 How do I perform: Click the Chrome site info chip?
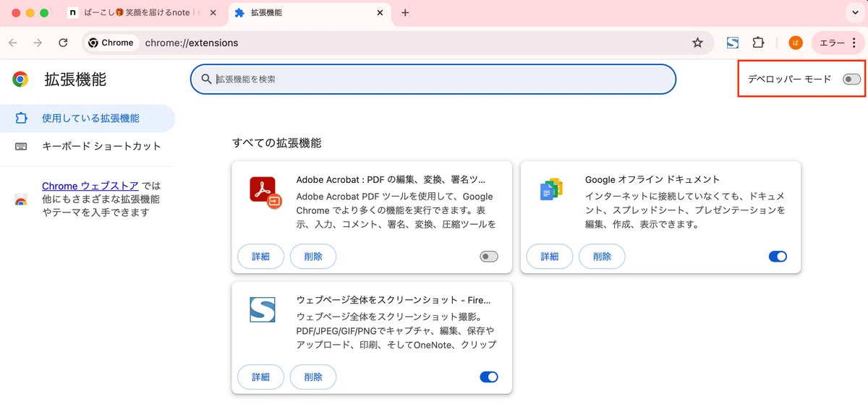pos(111,43)
